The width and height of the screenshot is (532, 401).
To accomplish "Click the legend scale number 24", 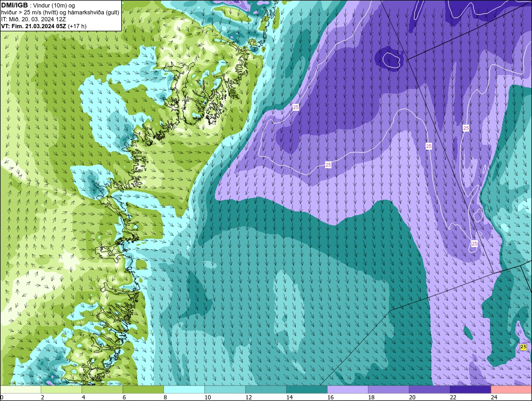I will click(x=494, y=397).
